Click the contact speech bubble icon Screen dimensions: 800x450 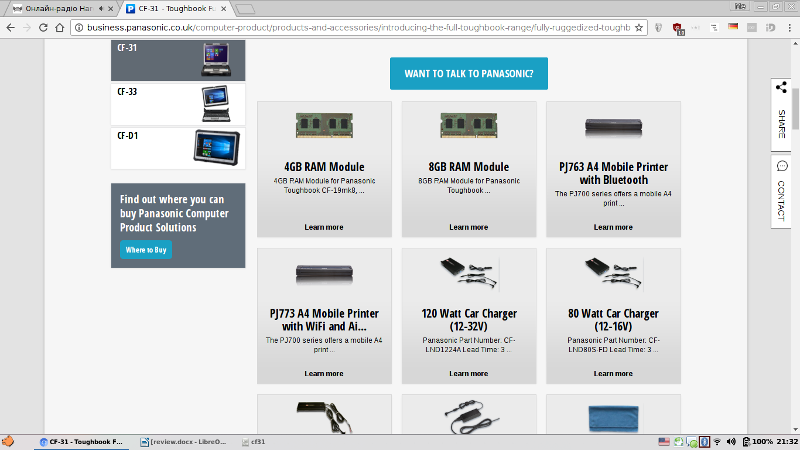coord(782,166)
